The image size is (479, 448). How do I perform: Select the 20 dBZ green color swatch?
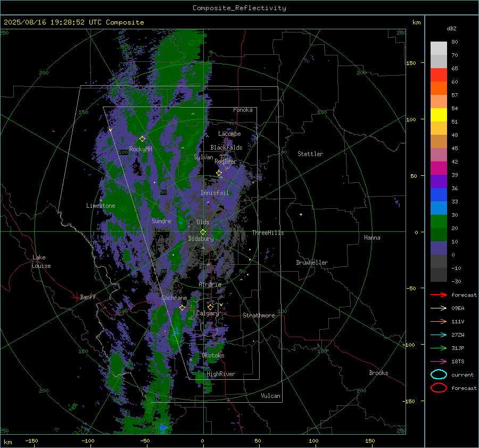tap(439, 234)
